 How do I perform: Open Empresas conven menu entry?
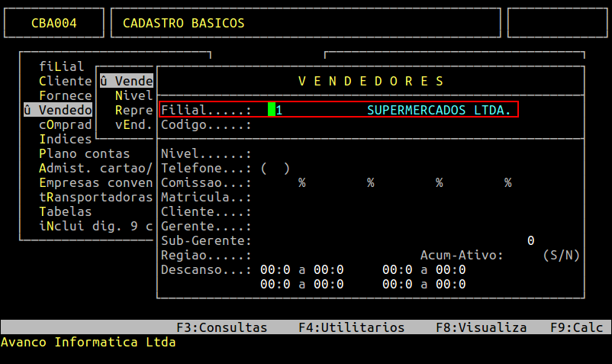(x=95, y=182)
